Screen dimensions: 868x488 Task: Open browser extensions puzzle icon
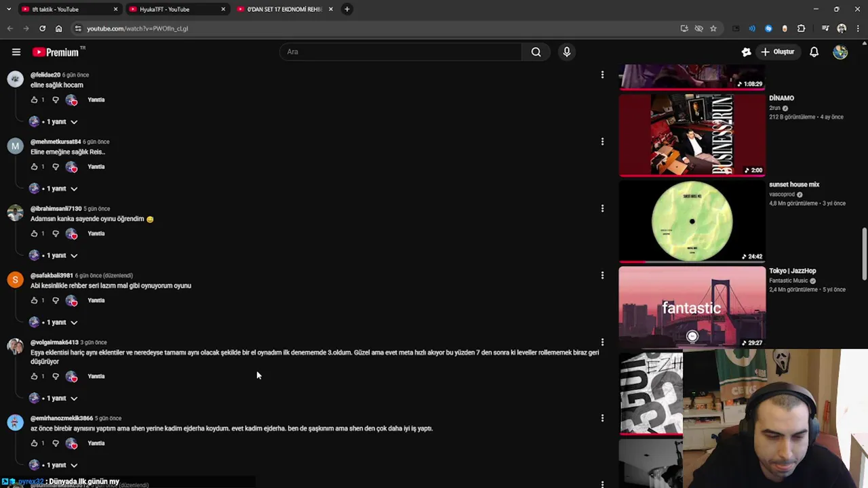coord(801,28)
